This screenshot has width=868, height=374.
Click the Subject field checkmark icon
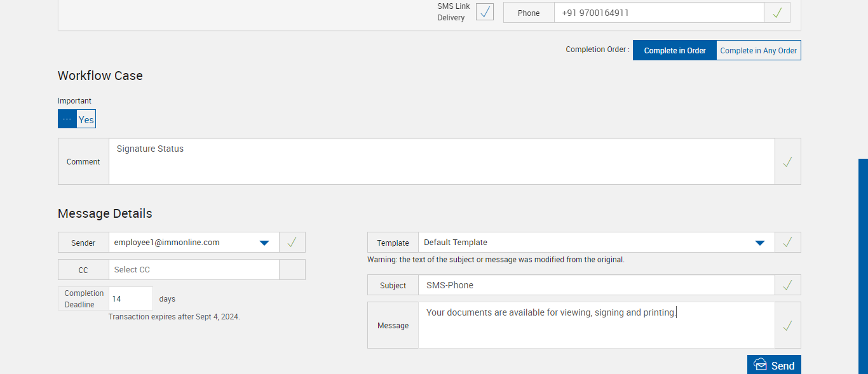[787, 285]
